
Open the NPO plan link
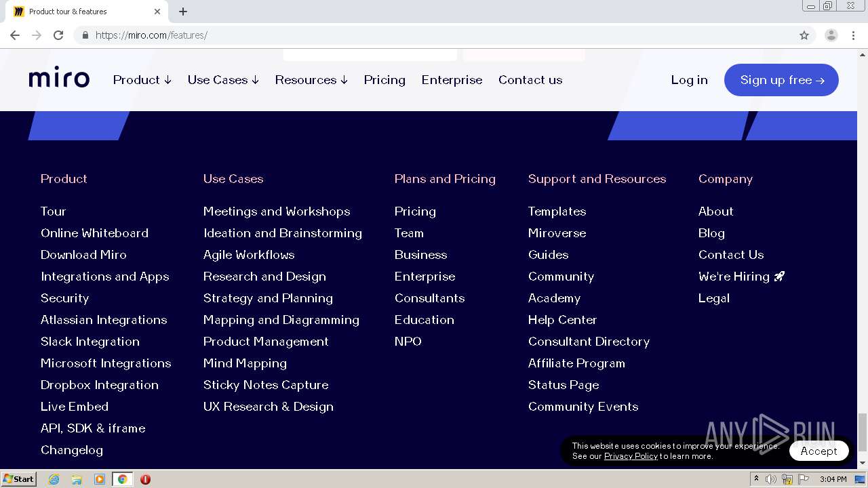tap(408, 342)
